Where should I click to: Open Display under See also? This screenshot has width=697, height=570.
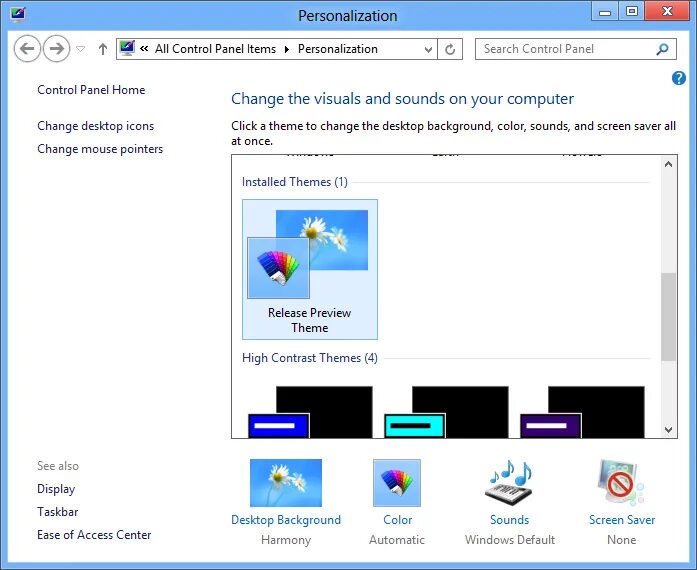click(x=56, y=489)
